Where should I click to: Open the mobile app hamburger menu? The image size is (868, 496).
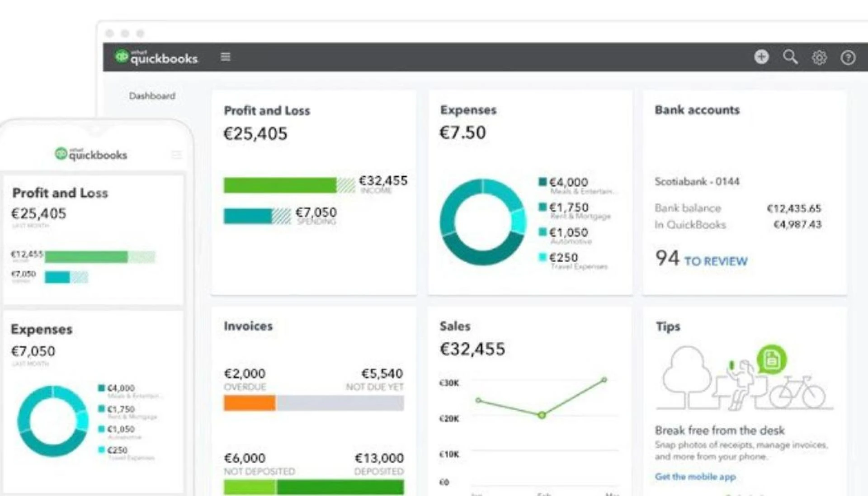176,155
